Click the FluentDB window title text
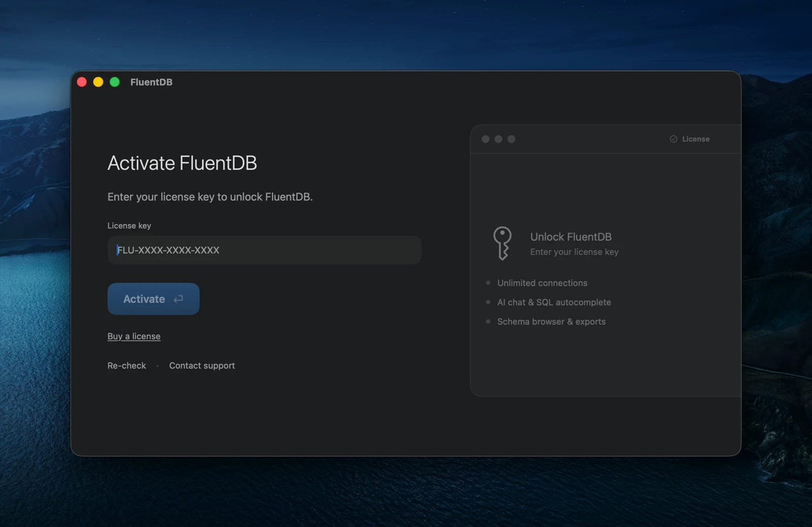This screenshot has height=527, width=812. (x=151, y=82)
